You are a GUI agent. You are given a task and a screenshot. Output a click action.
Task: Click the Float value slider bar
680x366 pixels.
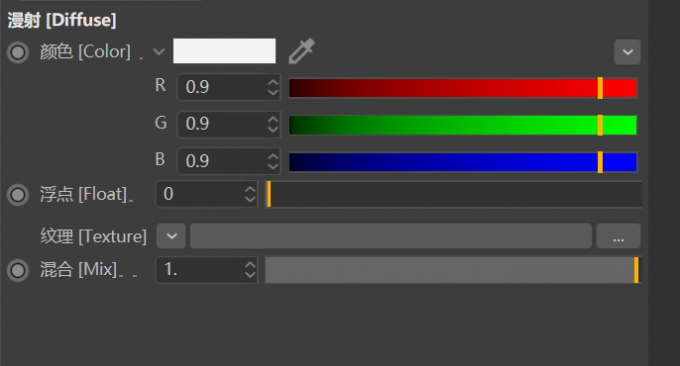tap(454, 194)
